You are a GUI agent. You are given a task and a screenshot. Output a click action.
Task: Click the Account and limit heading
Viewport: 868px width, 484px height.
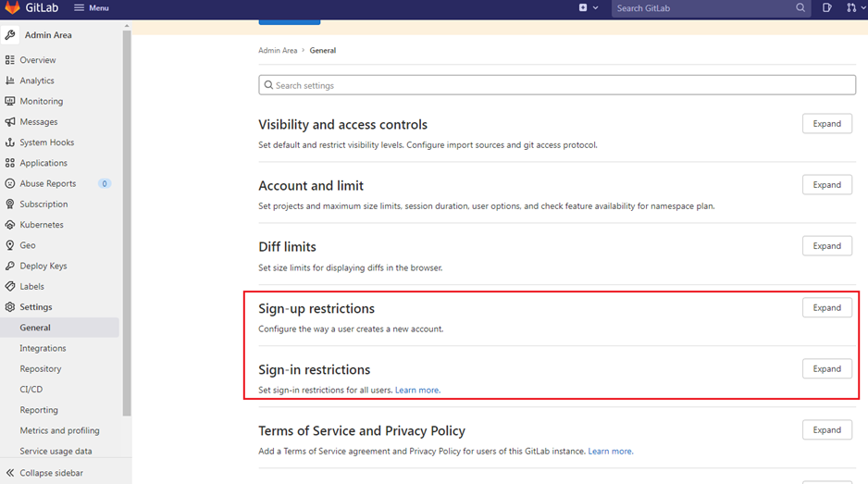pos(311,185)
